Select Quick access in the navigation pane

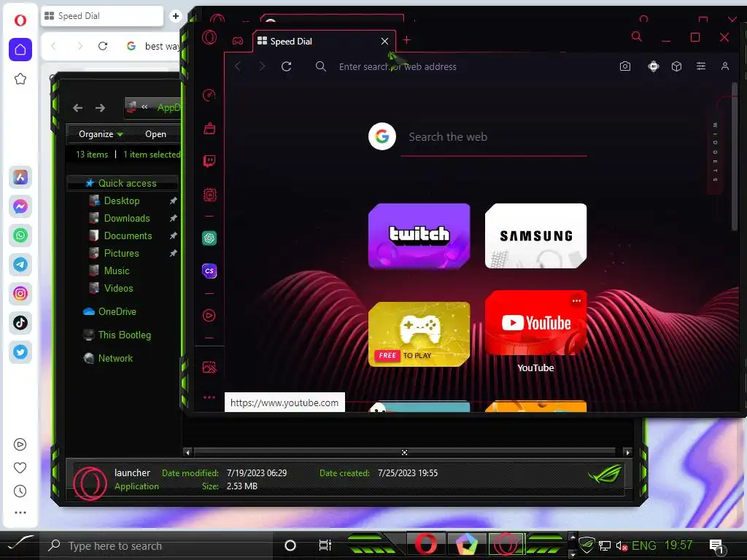pos(123,183)
